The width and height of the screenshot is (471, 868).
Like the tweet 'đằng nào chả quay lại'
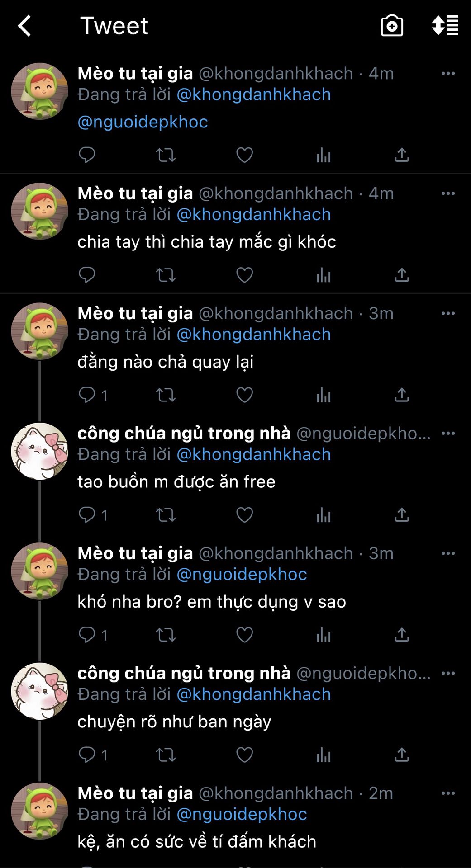click(x=244, y=395)
